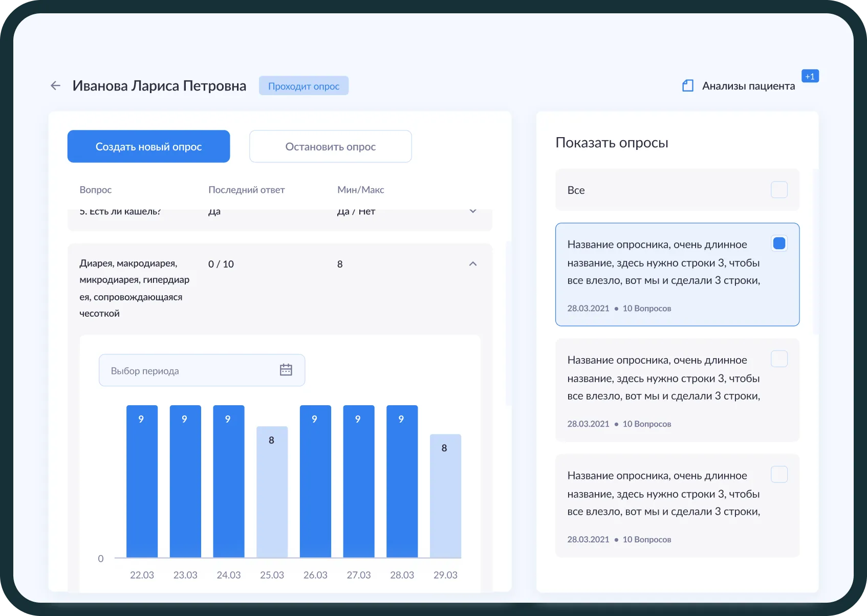
Task: Click the 'Вопрос' column header
Action: [x=95, y=190]
